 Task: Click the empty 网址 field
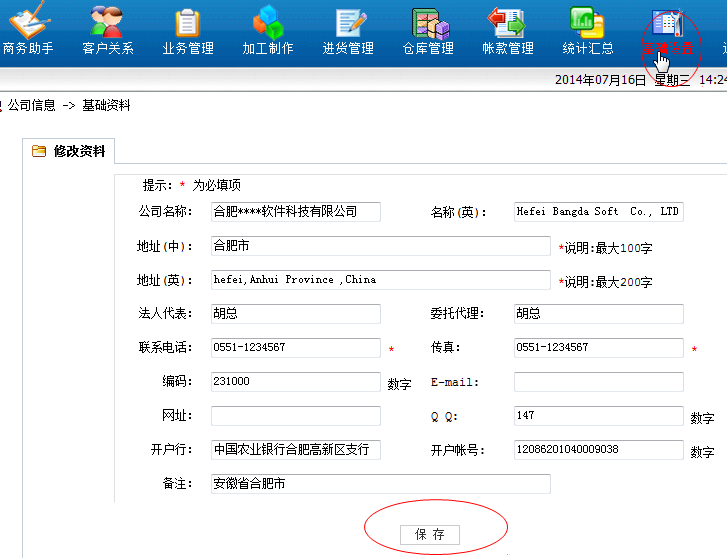tap(296, 416)
